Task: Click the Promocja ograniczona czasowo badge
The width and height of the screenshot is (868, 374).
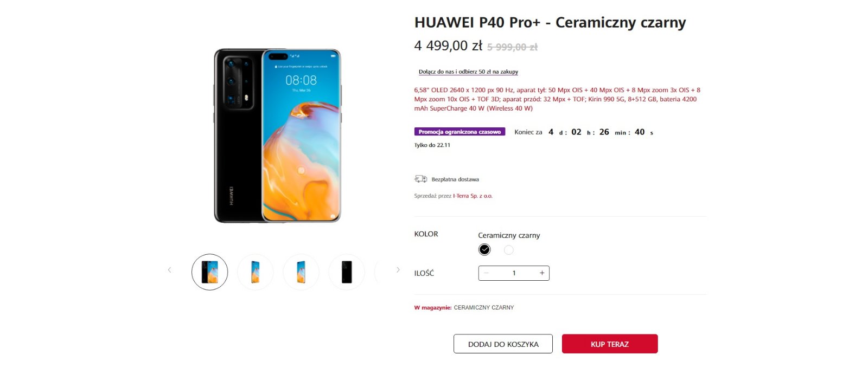Action: 459,132
